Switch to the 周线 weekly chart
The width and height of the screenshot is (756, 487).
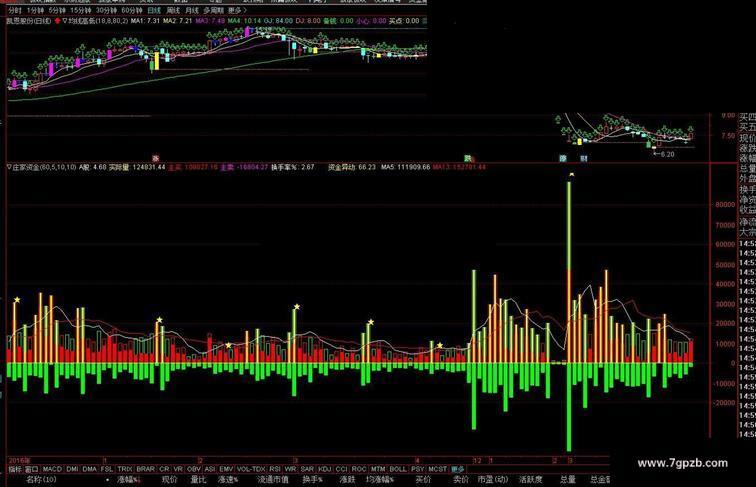(173, 10)
